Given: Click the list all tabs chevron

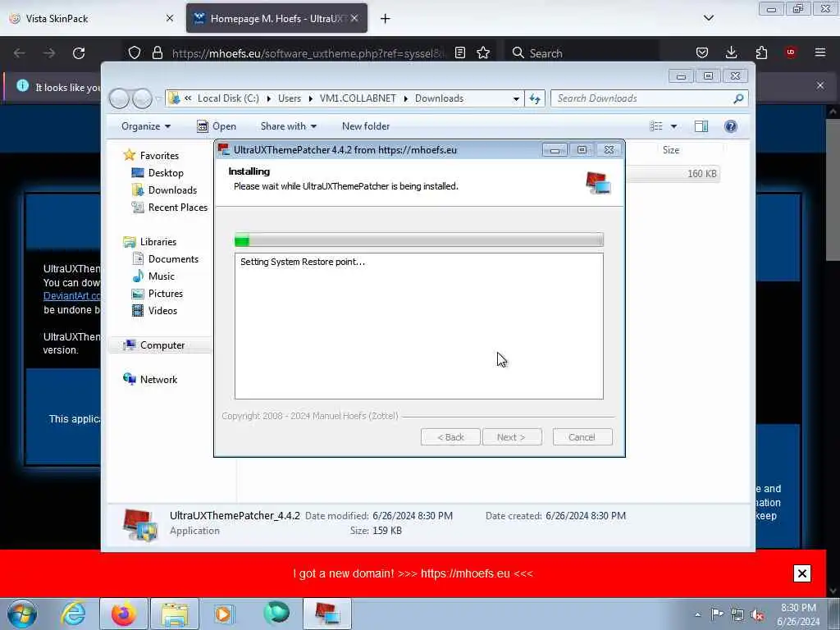Looking at the screenshot, I should (x=709, y=18).
